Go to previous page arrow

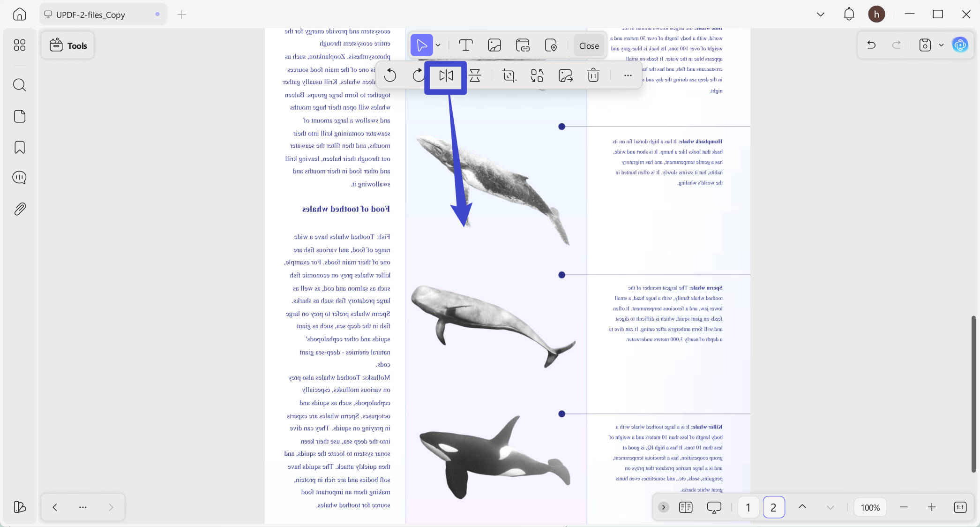[802, 507]
